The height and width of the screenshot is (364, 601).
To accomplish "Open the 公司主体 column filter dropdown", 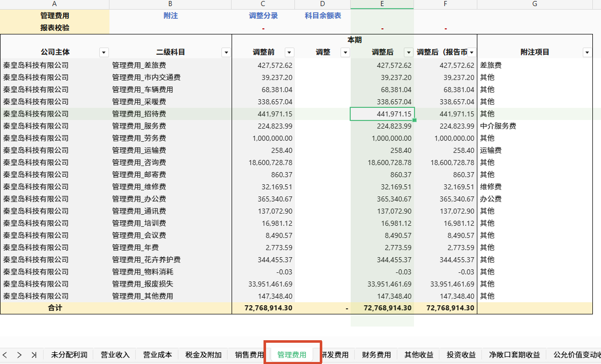I will coord(103,53).
